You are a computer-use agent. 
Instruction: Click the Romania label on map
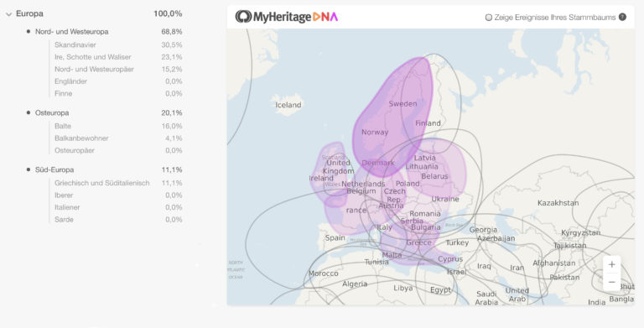(424, 214)
